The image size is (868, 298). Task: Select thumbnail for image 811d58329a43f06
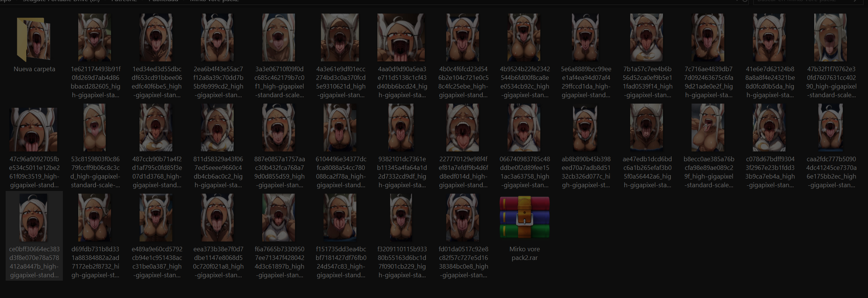tap(217, 127)
